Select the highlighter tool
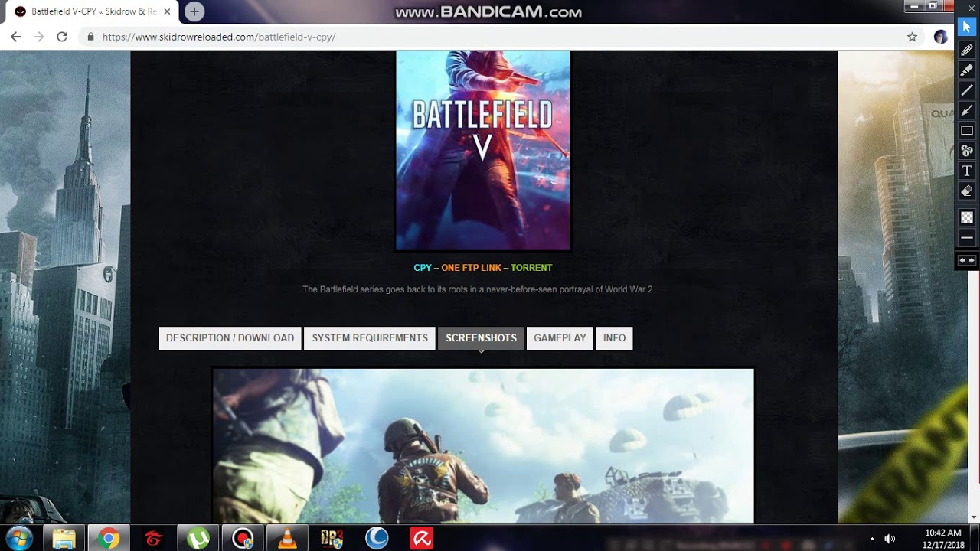Image resolution: width=980 pixels, height=551 pixels. [967, 70]
